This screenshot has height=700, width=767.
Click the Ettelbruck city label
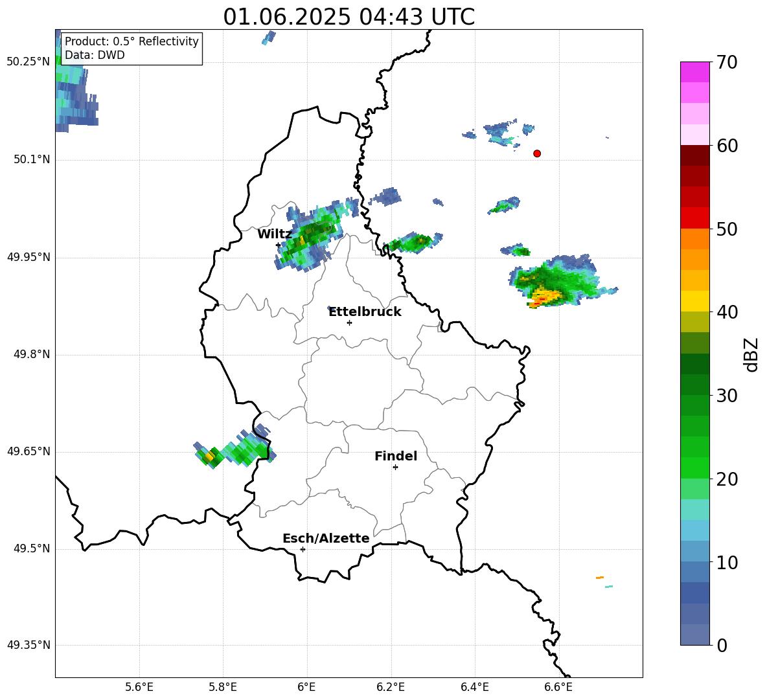[x=365, y=311]
